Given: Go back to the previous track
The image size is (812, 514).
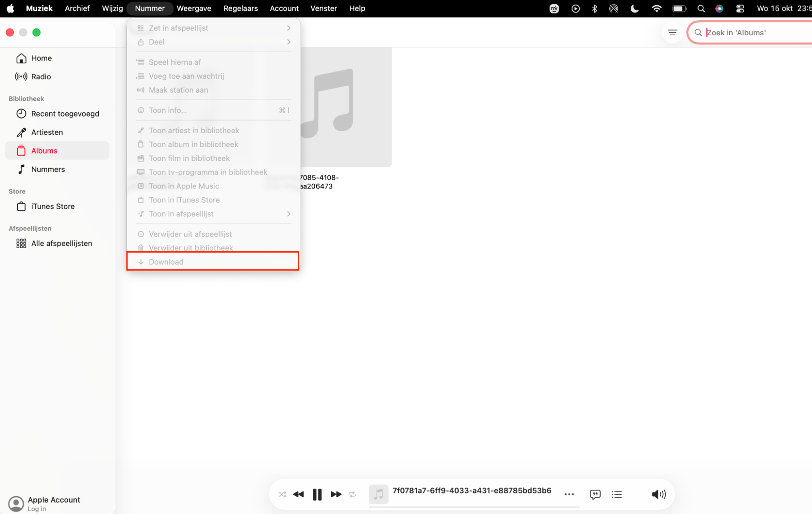Looking at the screenshot, I should point(299,494).
